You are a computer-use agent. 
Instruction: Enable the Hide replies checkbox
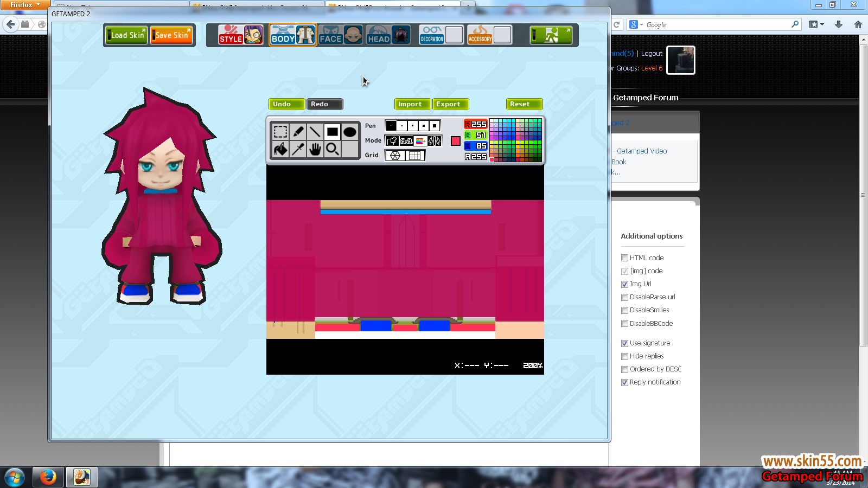tap(624, 356)
